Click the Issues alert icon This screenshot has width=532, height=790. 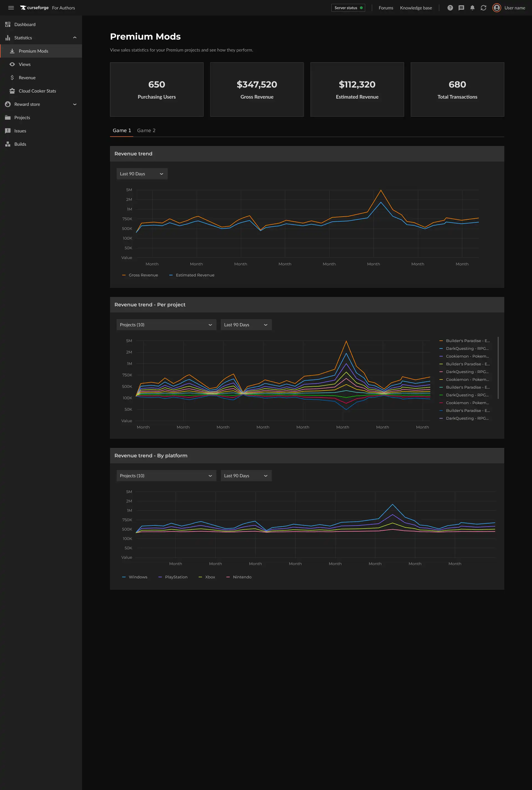point(8,130)
